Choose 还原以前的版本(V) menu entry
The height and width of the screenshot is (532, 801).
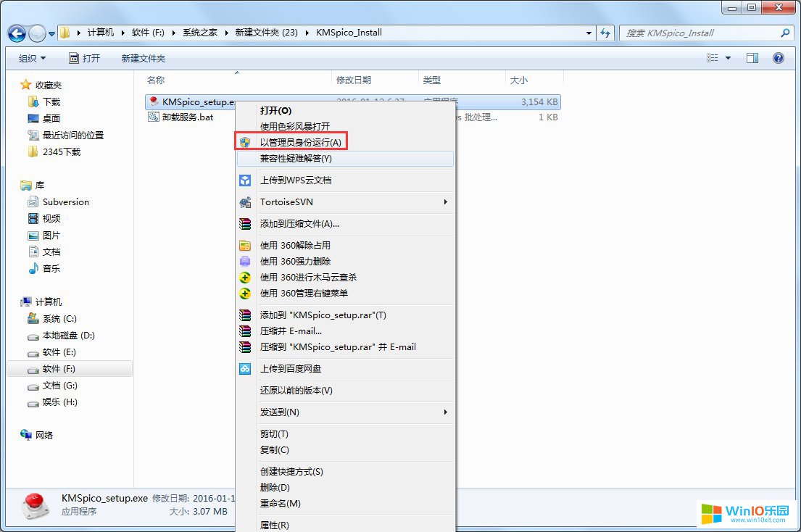pos(345,391)
